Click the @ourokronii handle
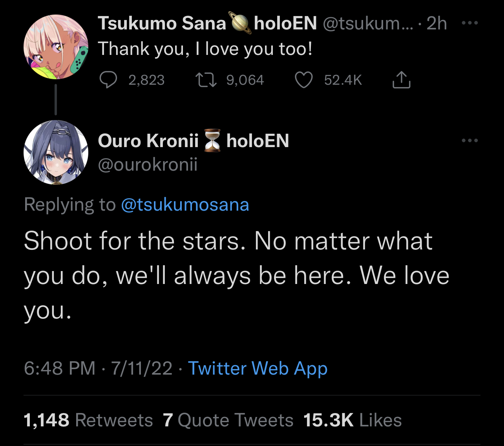The width and height of the screenshot is (504, 446). [x=148, y=165]
